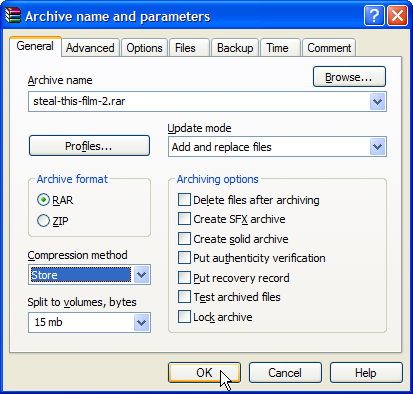Open the Compression method dropdown arrow
The image size is (413, 394).
pos(142,275)
